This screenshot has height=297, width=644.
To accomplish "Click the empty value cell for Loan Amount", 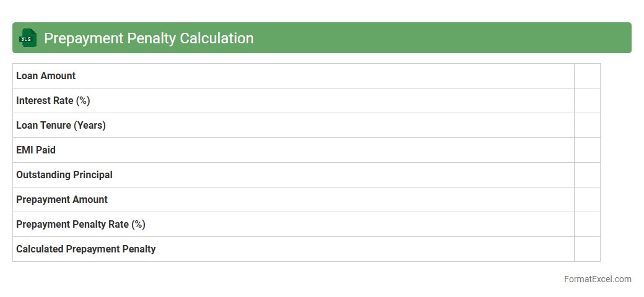I will pyautogui.click(x=587, y=75).
